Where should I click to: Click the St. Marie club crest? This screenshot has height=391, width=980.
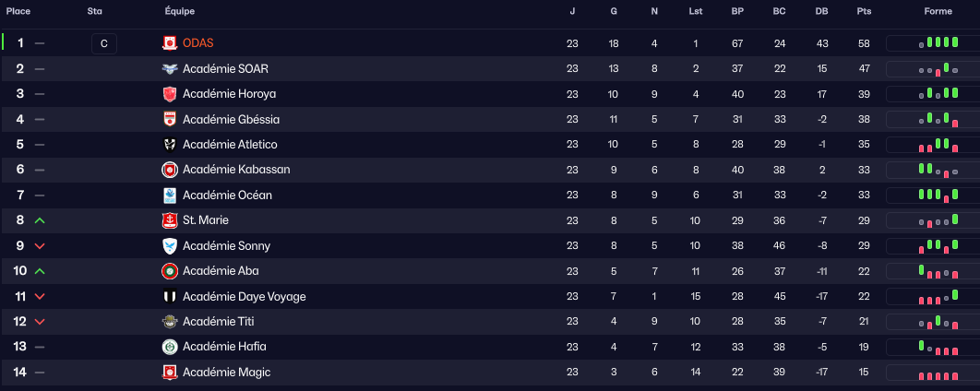point(170,220)
